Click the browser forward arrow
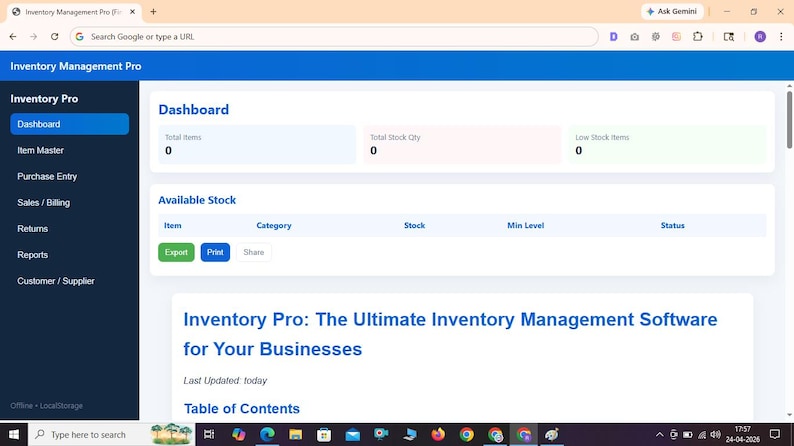 click(x=33, y=36)
